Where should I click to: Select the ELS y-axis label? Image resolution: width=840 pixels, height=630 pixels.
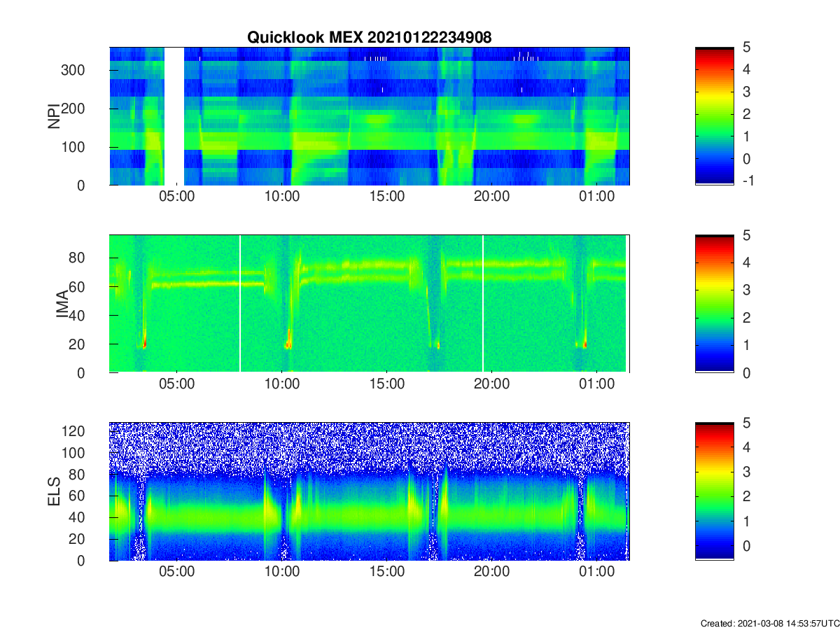click(x=54, y=491)
